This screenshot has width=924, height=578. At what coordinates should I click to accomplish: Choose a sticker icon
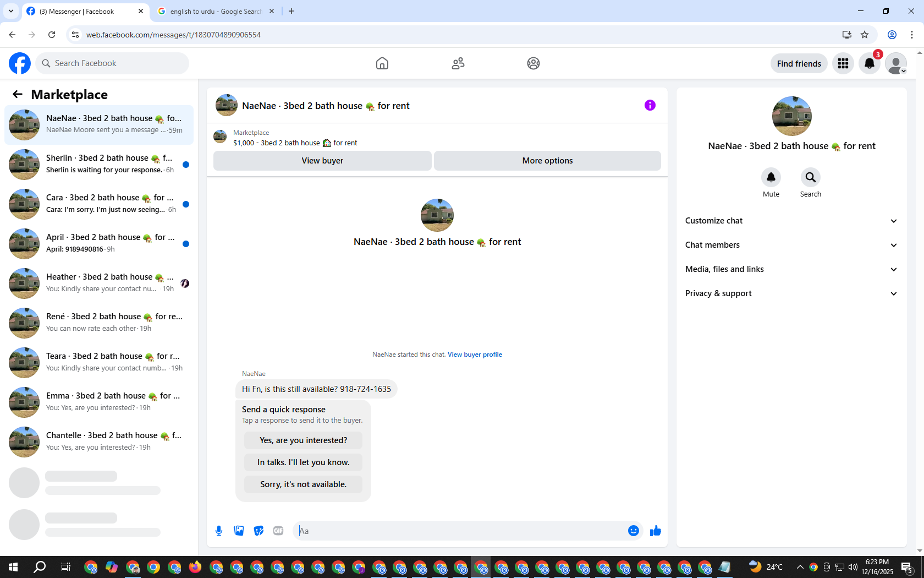pyautogui.click(x=258, y=531)
